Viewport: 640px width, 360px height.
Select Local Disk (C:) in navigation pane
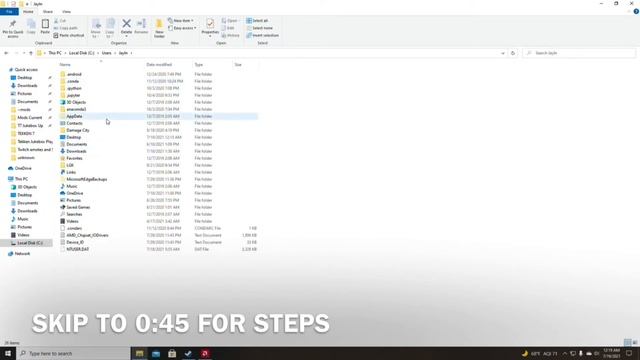click(x=29, y=243)
